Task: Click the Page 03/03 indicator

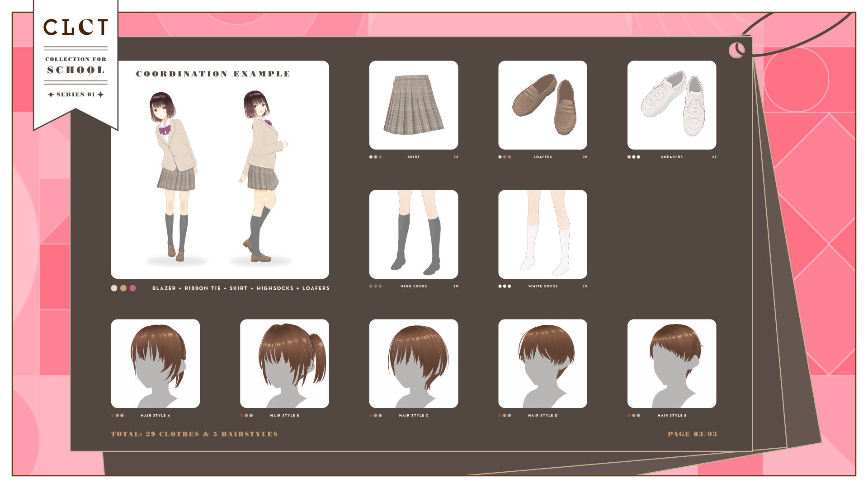Action: [692, 434]
